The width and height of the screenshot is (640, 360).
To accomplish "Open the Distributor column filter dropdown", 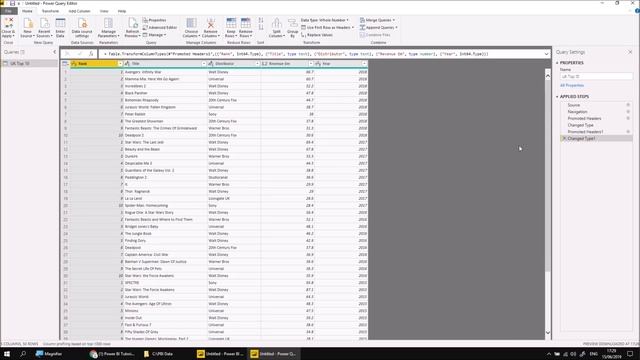I will pos(257,64).
